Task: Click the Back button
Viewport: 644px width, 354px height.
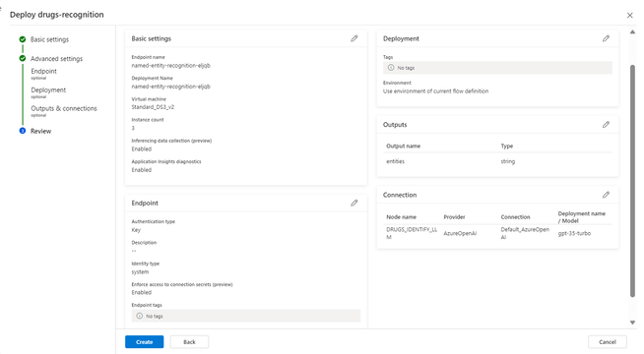Action: 189,341
